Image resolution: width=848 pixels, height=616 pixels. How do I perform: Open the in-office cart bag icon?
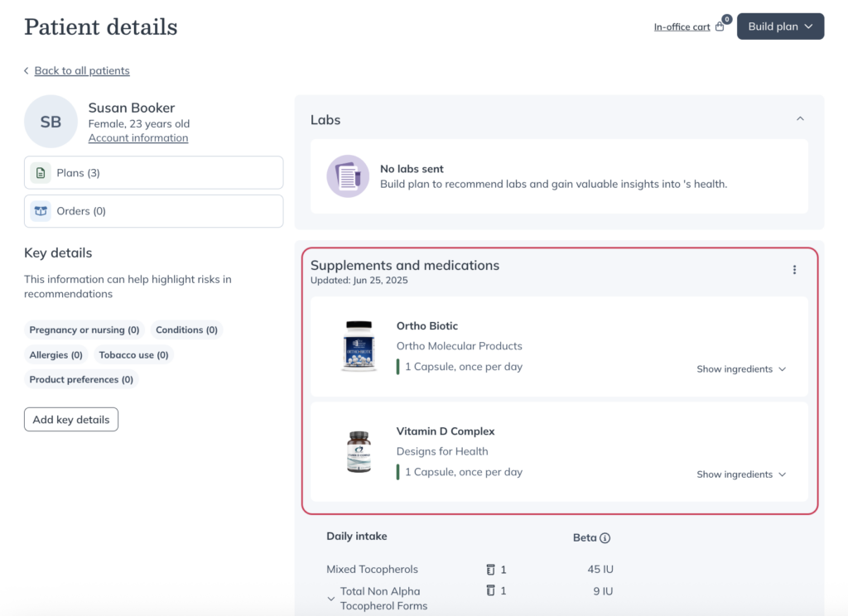coord(720,26)
